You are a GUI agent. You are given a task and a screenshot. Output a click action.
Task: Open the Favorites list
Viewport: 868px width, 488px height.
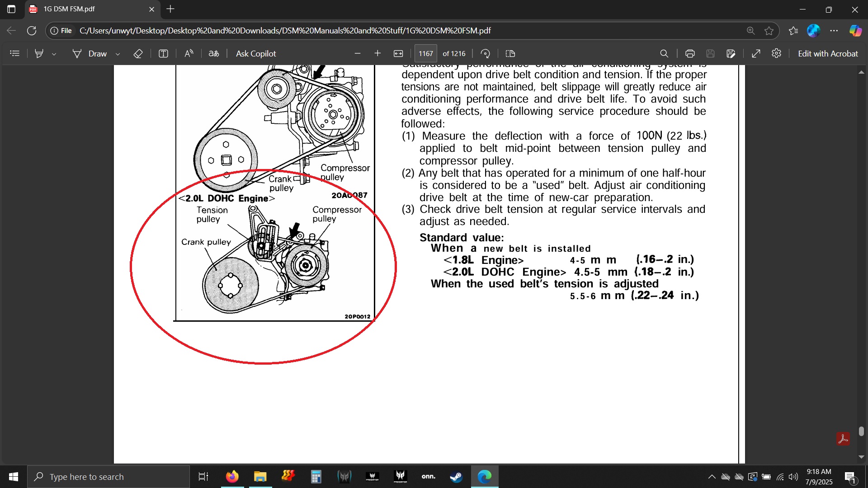click(793, 31)
